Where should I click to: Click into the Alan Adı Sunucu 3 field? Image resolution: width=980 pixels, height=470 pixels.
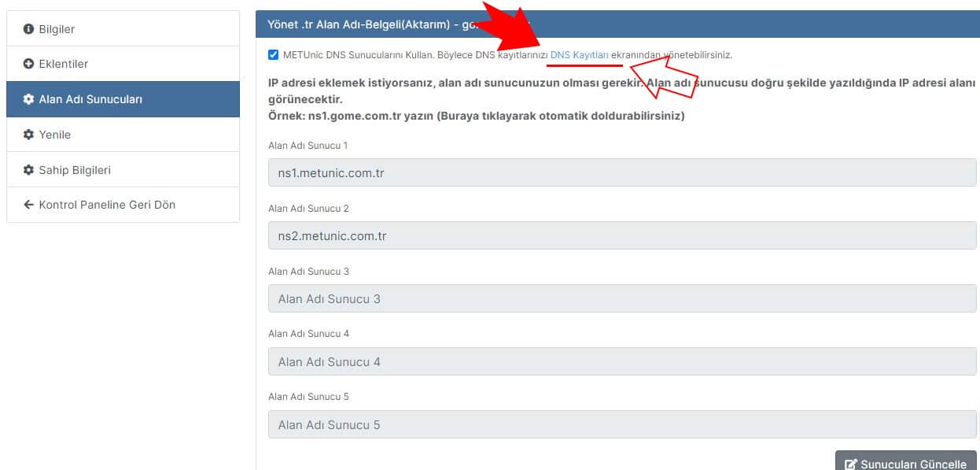[621, 298]
